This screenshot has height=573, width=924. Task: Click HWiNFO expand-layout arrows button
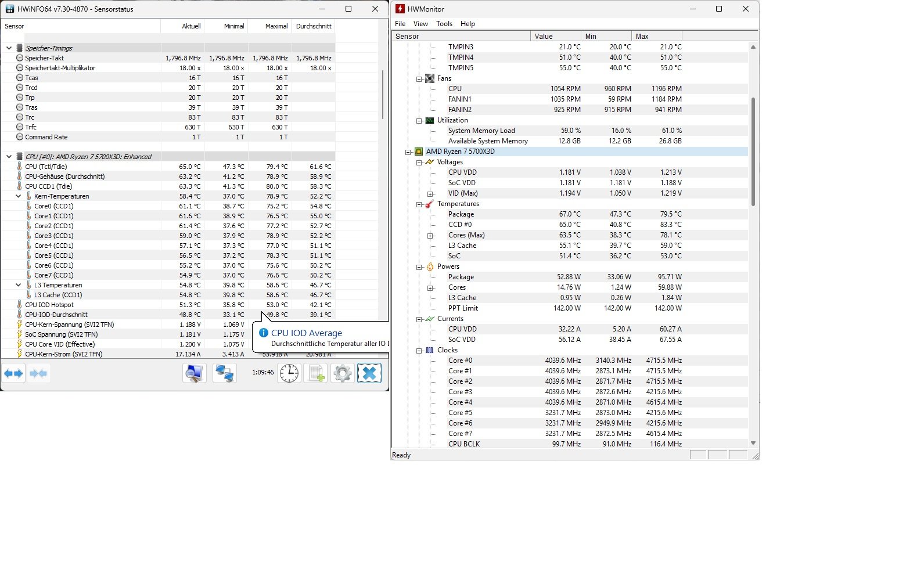(13, 373)
